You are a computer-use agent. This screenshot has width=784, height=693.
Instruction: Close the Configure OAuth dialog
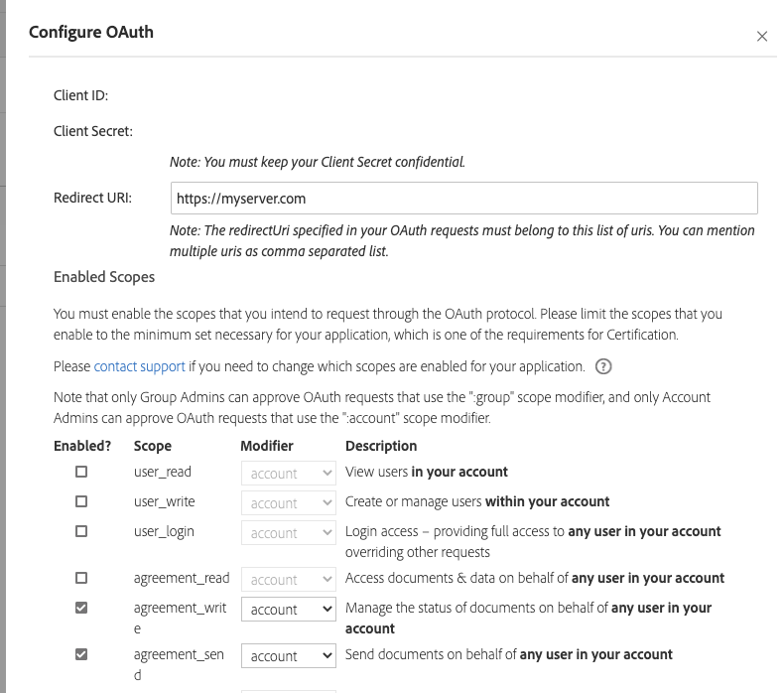click(761, 37)
